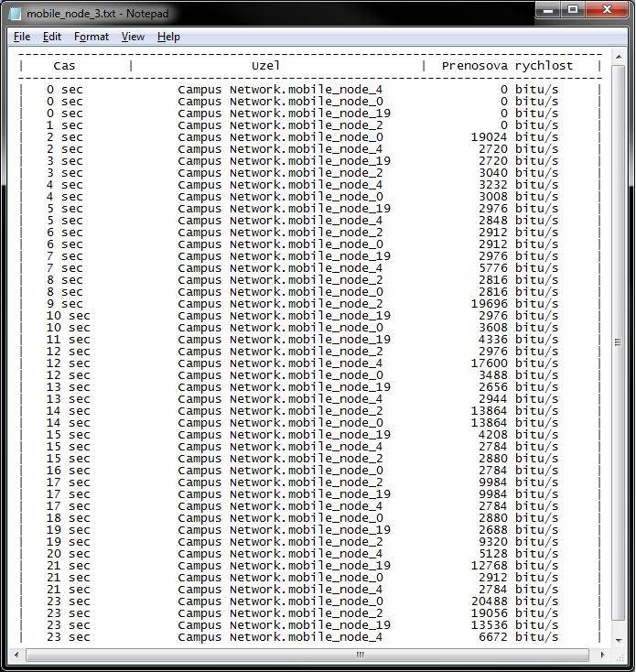This screenshot has width=636, height=672.
Task: Minimize the Notepad window
Action: pos(548,10)
